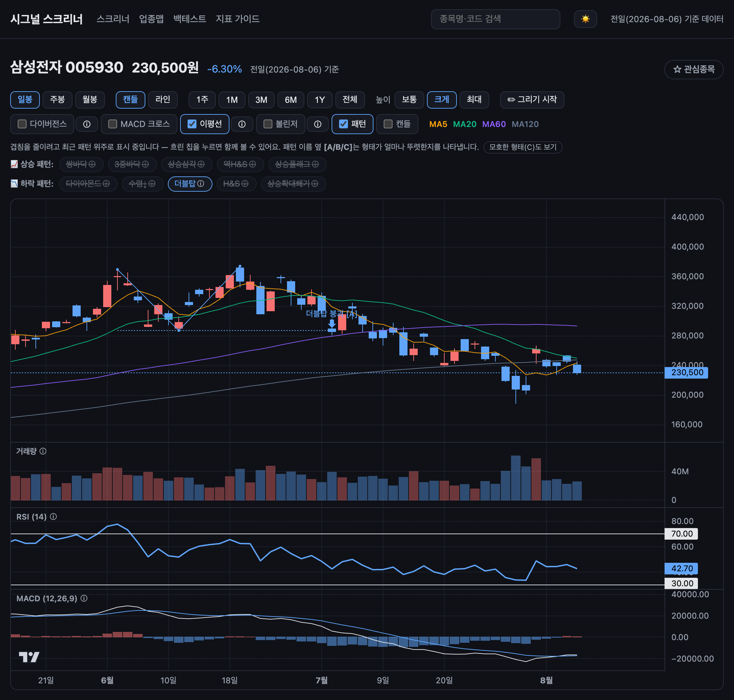The height and width of the screenshot is (700, 734).
Task: Open the 스크리너 menu item
Action: (113, 19)
